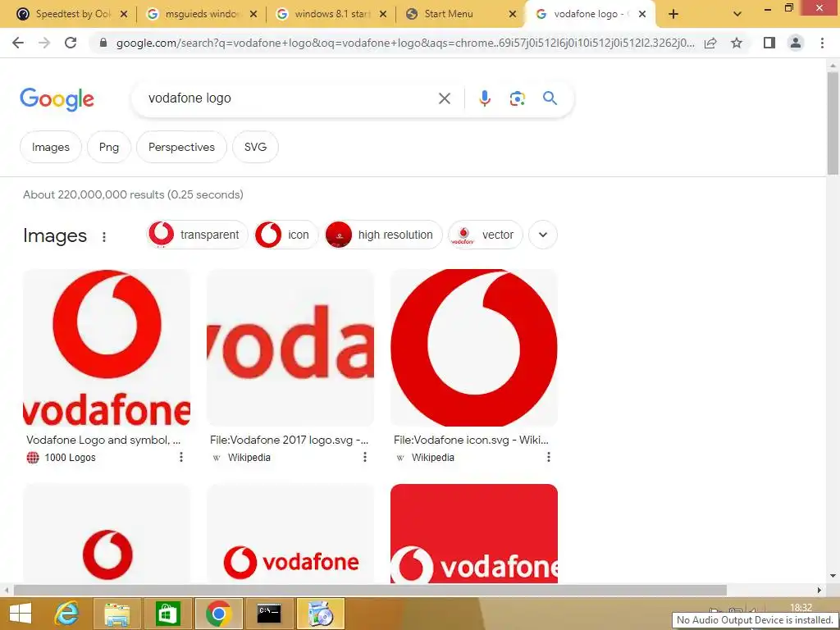Toggle the Chrome side panel icon
Image resolution: width=840 pixels, height=630 pixels.
[x=769, y=43]
